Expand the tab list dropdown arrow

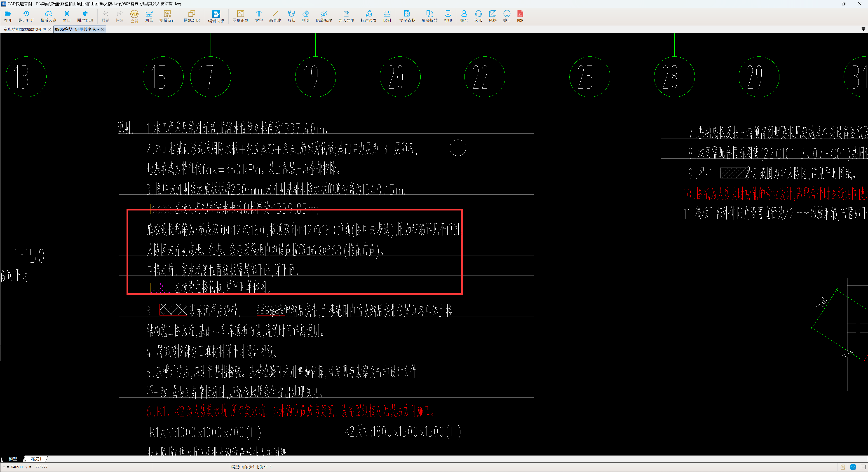click(x=863, y=29)
